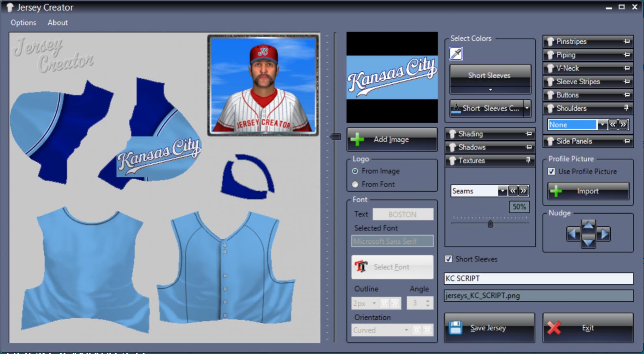Open the Short Sleeves C... fill dropdown

click(527, 108)
